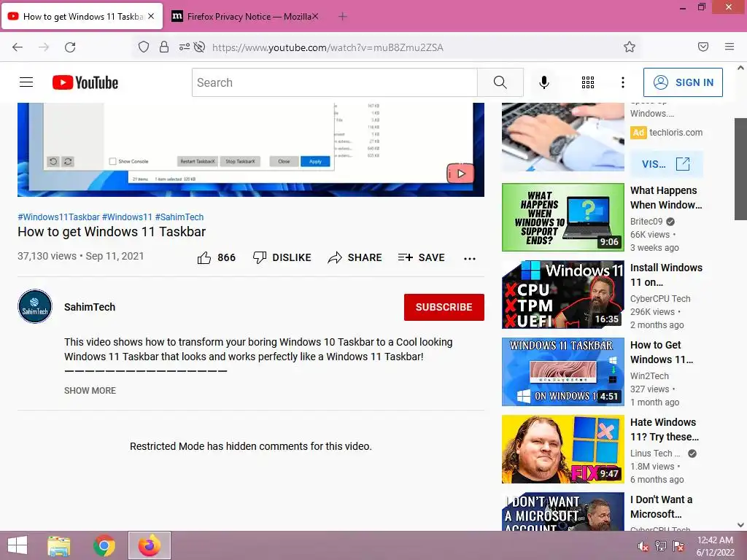Open the Britec09 channel name
The height and width of the screenshot is (560, 747).
point(646,222)
